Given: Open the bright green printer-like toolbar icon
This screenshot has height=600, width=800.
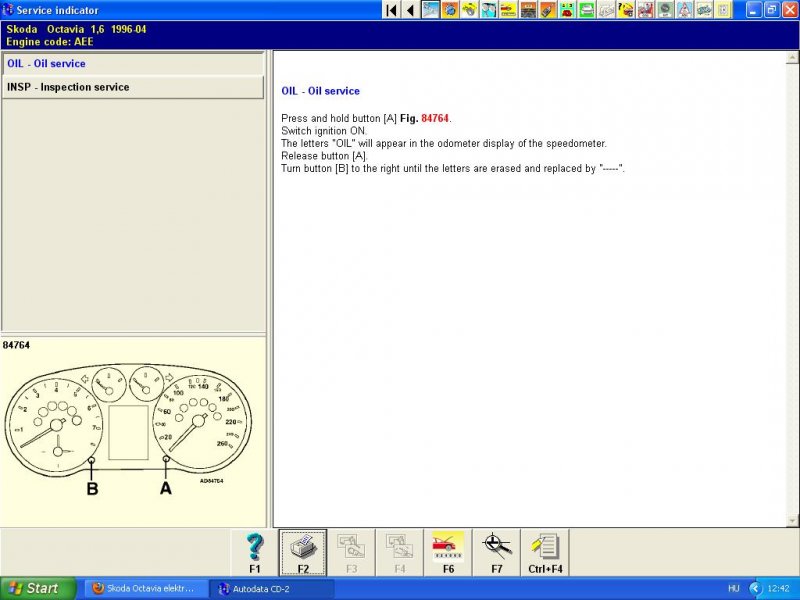Looking at the screenshot, I should point(587,10).
